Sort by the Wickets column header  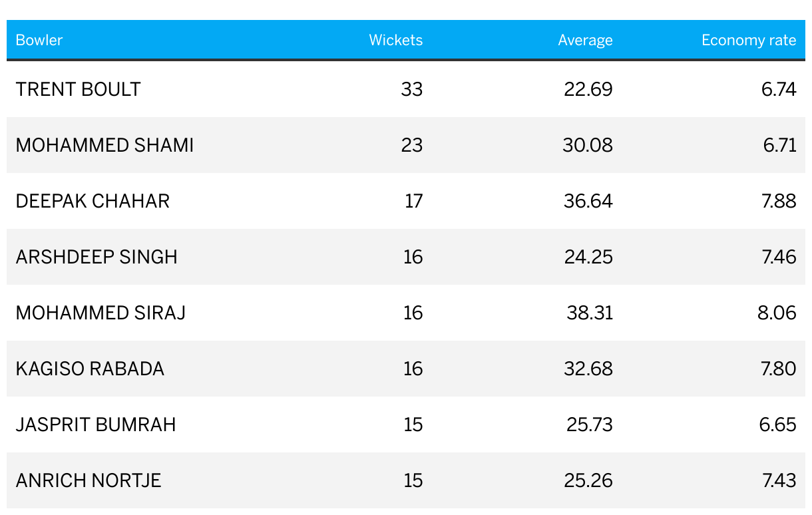[x=396, y=40]
